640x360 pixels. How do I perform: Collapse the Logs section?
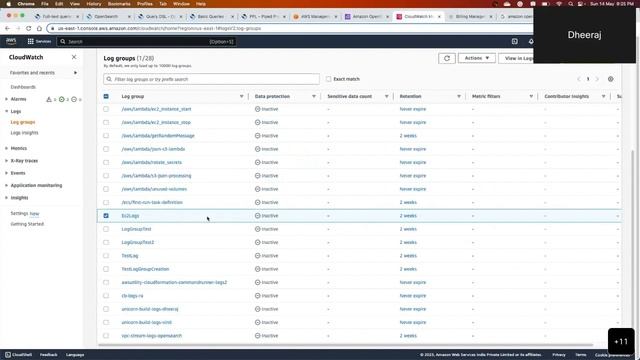click(x=7, y=111)
